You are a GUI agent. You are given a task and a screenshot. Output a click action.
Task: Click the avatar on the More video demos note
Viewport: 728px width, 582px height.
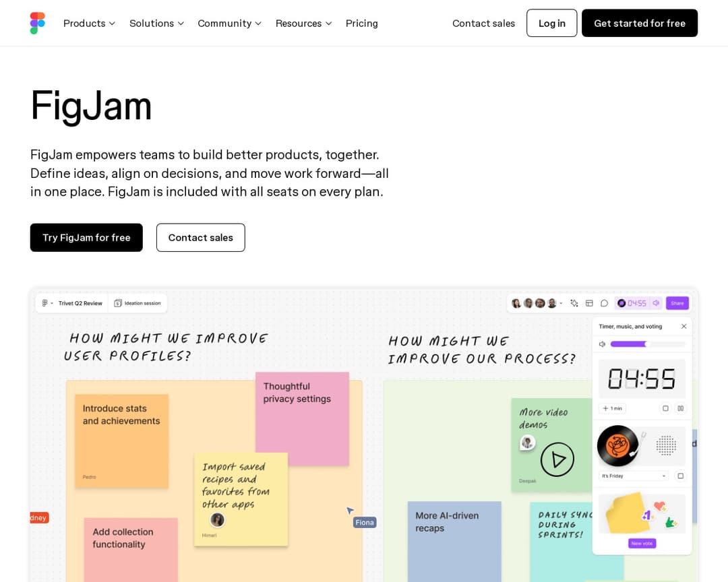pyautogui.click(x=527, y=443)
